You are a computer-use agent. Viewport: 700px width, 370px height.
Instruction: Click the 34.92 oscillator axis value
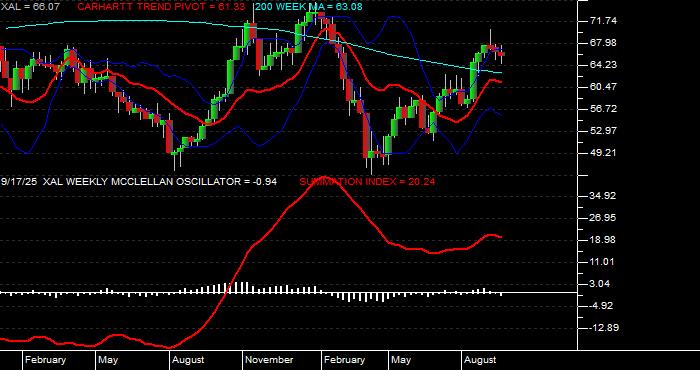[x=604, y=195]
